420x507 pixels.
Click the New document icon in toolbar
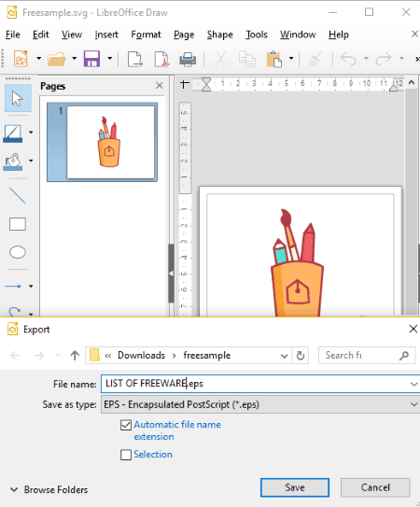click(21, 59)
